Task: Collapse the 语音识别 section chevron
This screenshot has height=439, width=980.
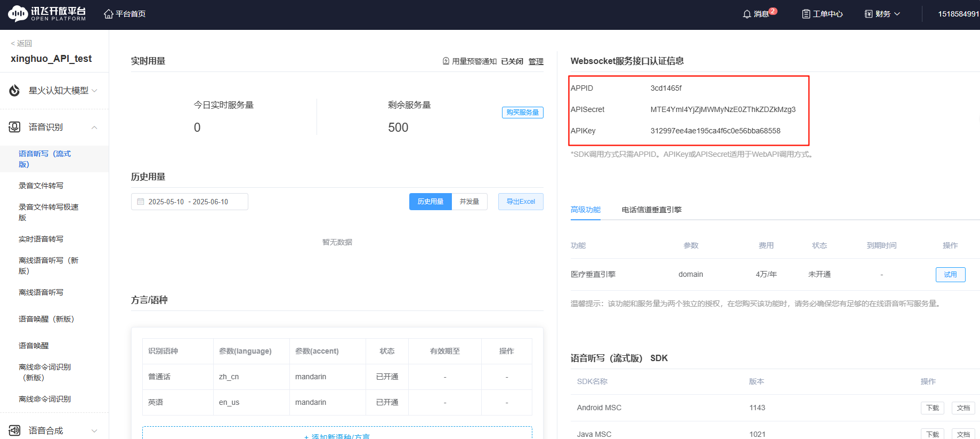Action: 94,127
